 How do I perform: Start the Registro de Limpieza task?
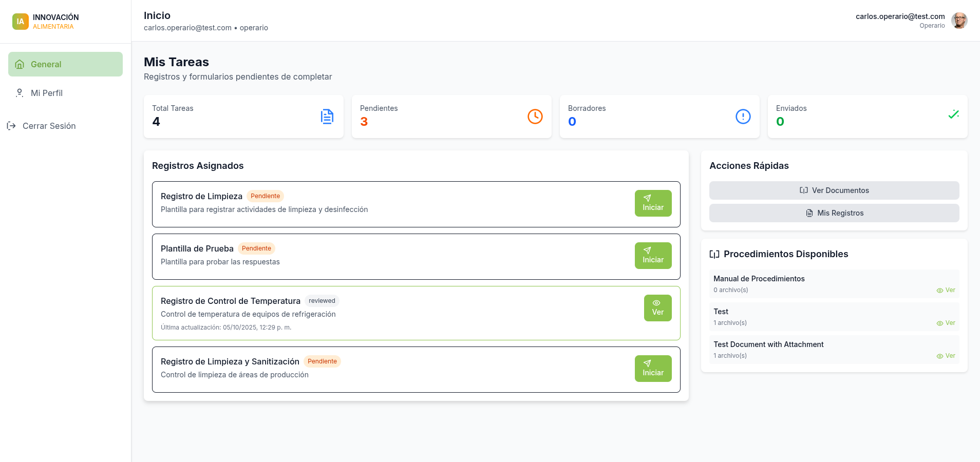[x=653, y=203]
